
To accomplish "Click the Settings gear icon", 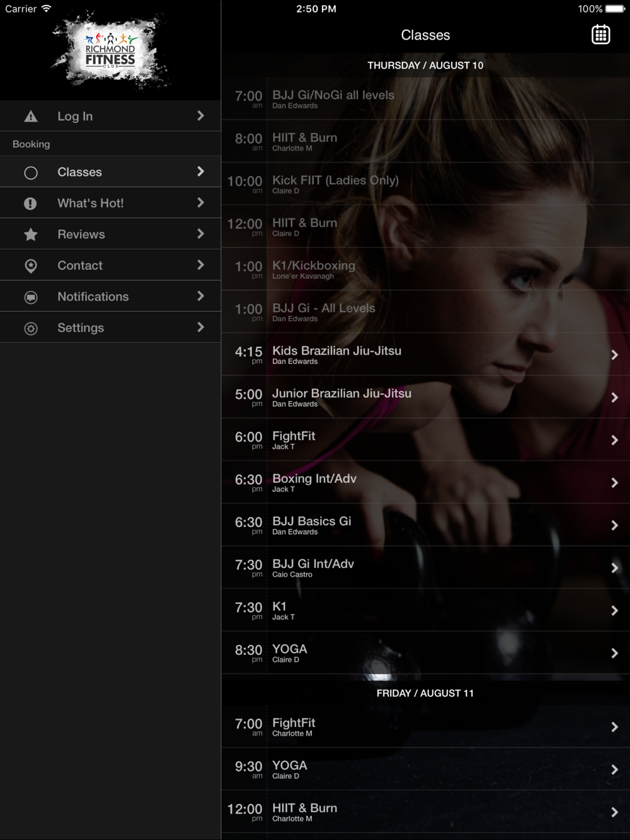I will [31, 328].
